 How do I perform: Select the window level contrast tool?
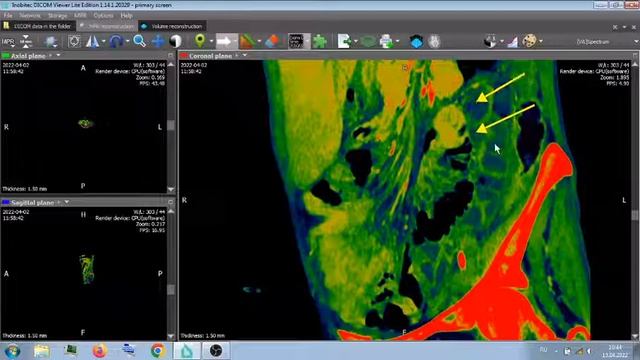point(176,41)
